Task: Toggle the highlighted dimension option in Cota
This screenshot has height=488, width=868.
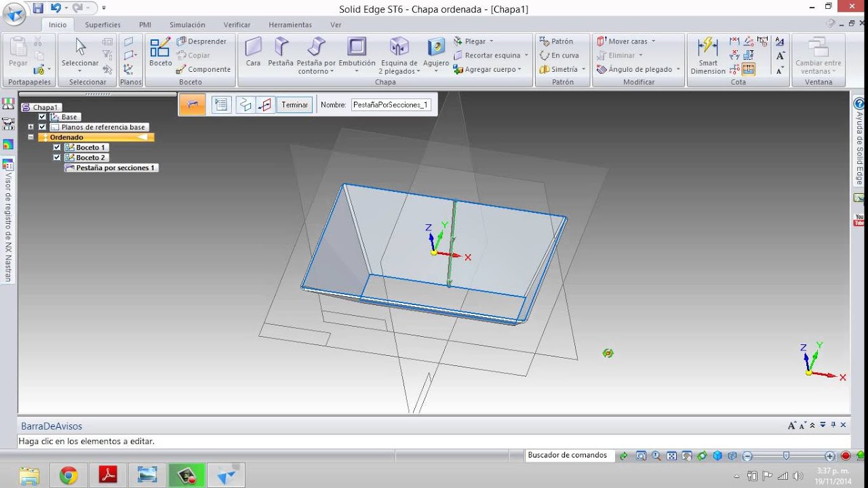Action: (749, 69)
